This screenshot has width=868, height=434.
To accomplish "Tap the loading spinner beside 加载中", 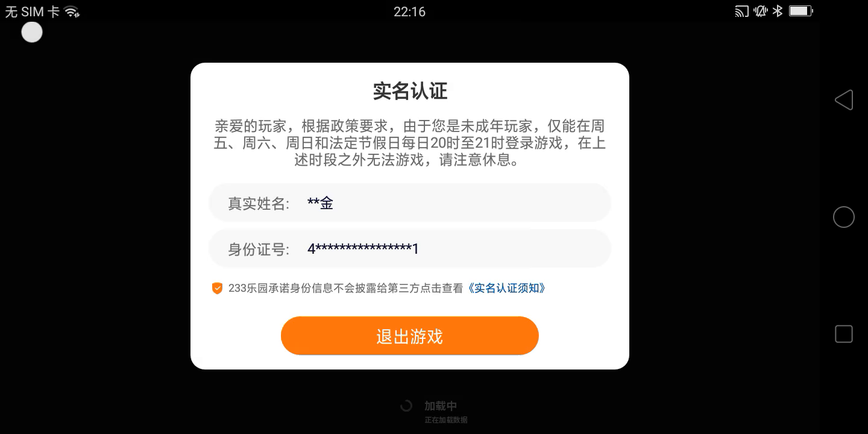I will click(406, 406).
